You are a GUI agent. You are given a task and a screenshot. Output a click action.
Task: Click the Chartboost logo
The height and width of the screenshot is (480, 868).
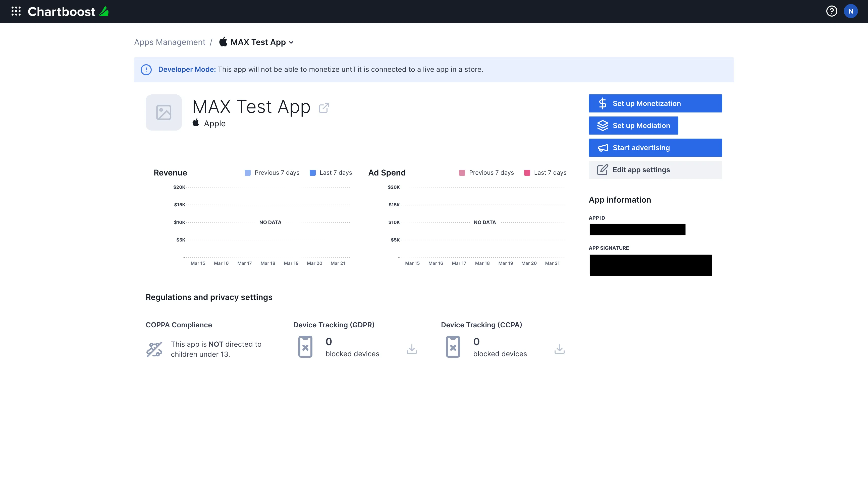coord(68,12)
